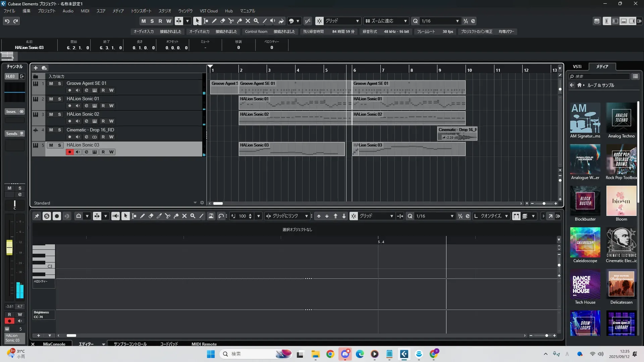This screenshot has width=644, height=362.
Task: Disable record enable on HALion Sonic 03 track
Action: click(x=69, y=152)
